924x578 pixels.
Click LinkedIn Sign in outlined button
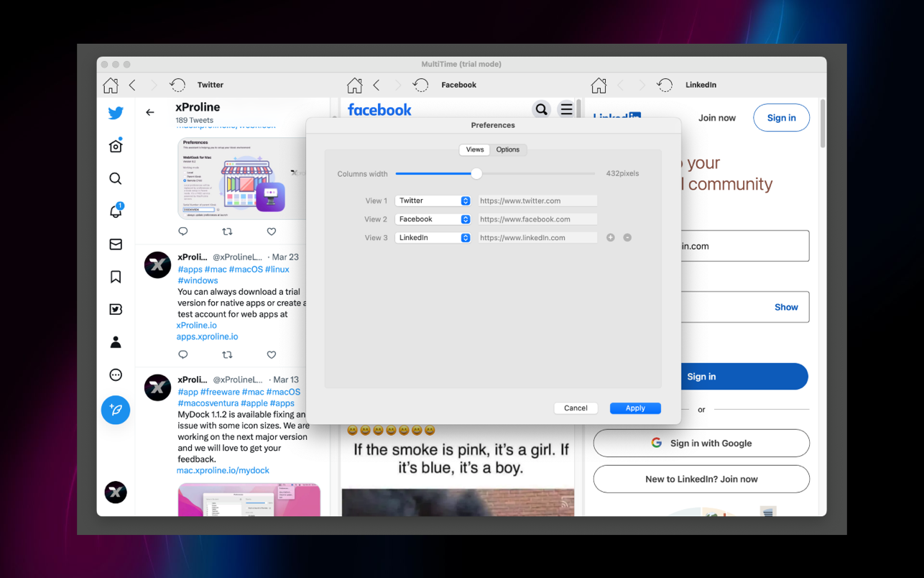pyautogui.click(x=781, y=118)
